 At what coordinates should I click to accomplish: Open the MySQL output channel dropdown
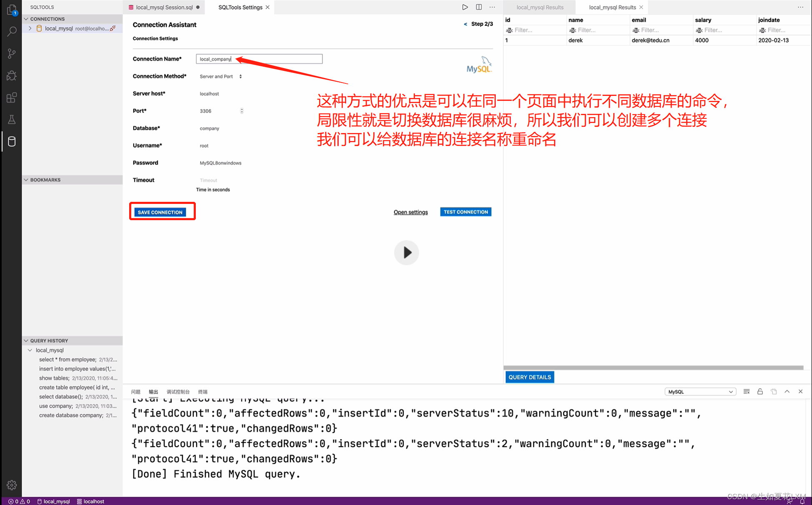(x=700, y=392)
